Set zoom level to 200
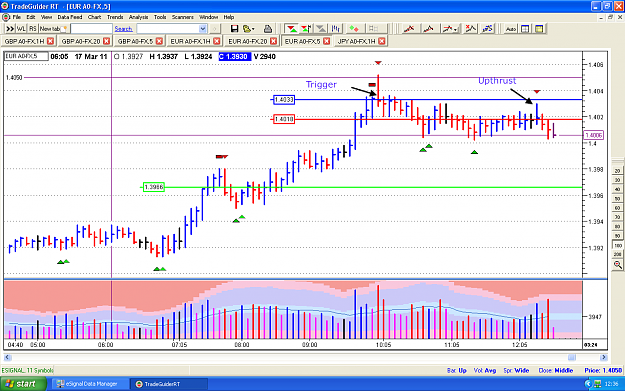This screenshot has width=625, height=391. coord(618,254)
